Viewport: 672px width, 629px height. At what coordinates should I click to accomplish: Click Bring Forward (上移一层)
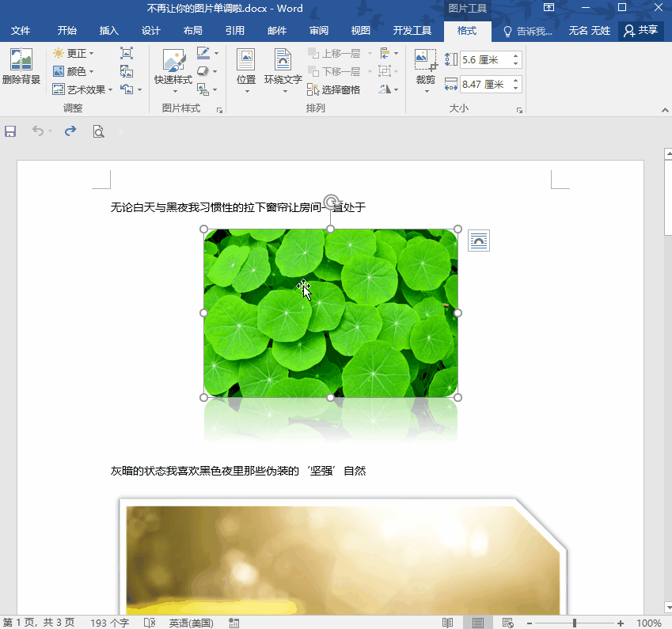click(x=335, y=53)
